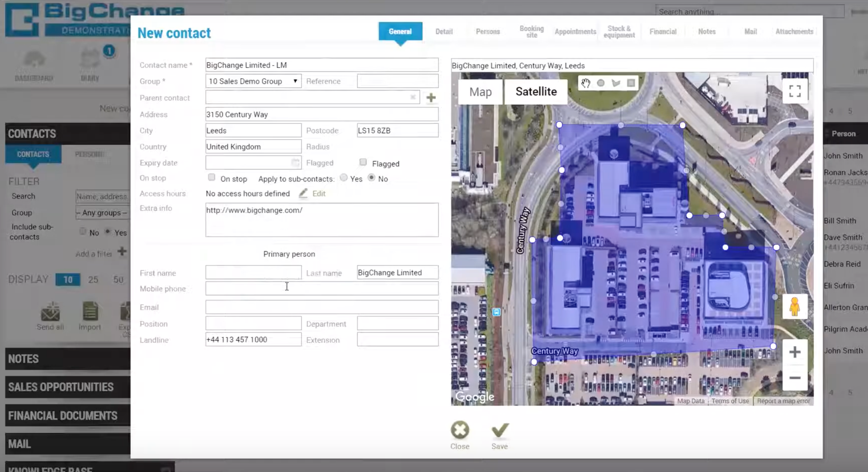
Task: Select the rectangle drawing tool on map
Action: click(x=631, y=83)
